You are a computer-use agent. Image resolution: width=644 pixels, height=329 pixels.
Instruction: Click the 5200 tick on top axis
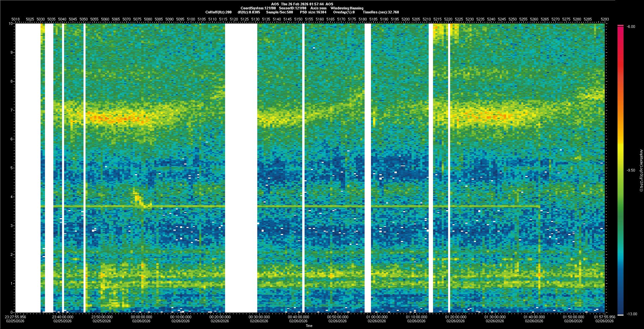point(406,19)
